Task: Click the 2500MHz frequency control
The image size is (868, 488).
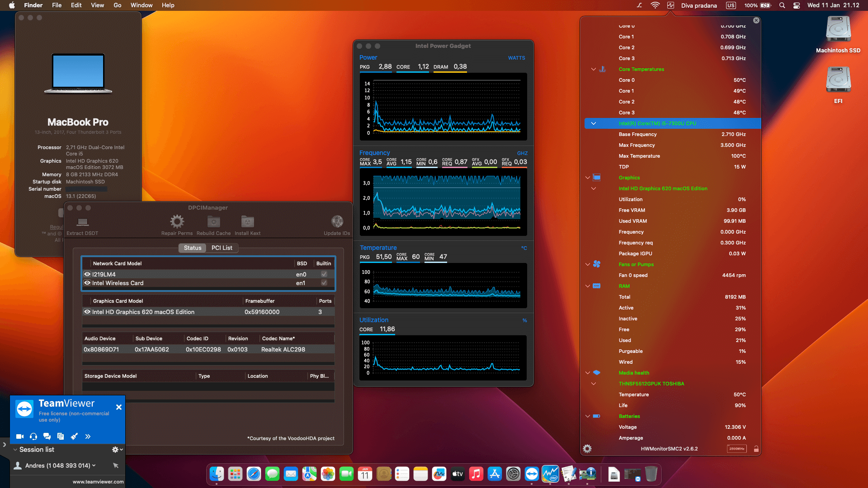Action: tap(737, 449)
